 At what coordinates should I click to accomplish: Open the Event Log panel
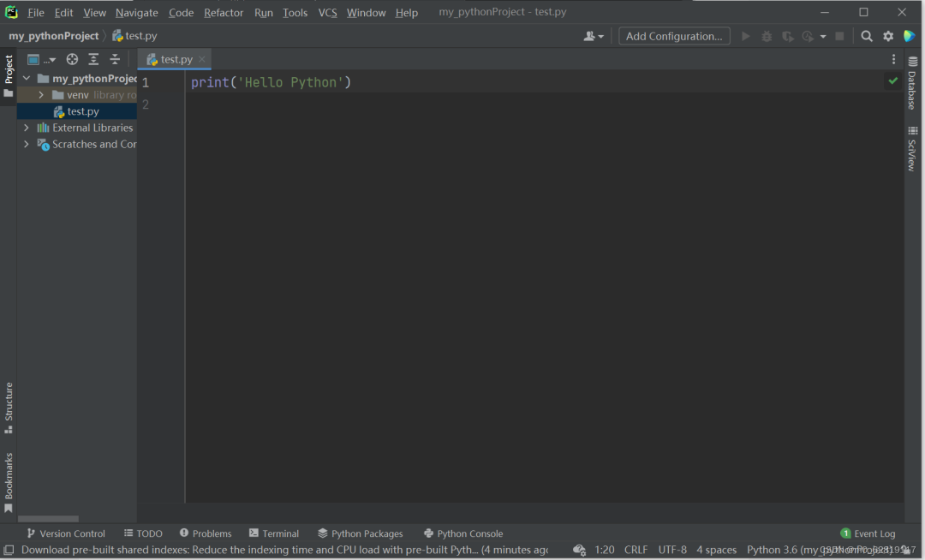[868, 533]
